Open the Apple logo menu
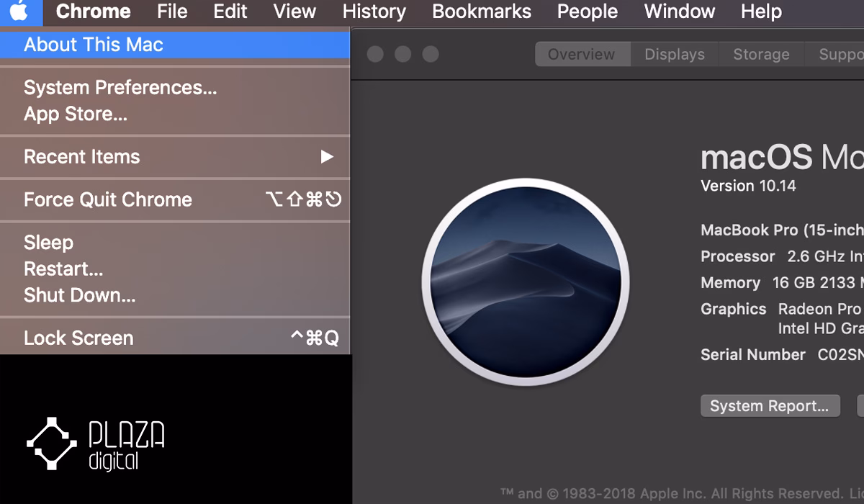864x504 pixels. click(x=20, y=12)
